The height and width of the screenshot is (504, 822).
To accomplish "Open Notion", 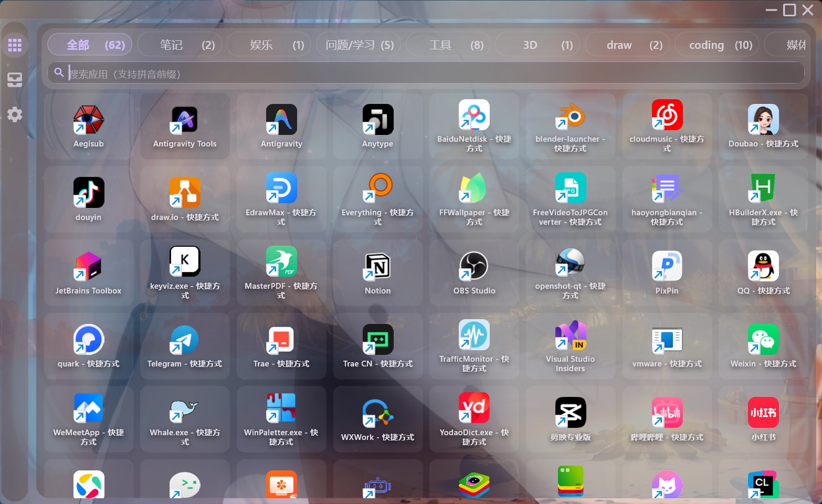I will click(x=377, y=272).
